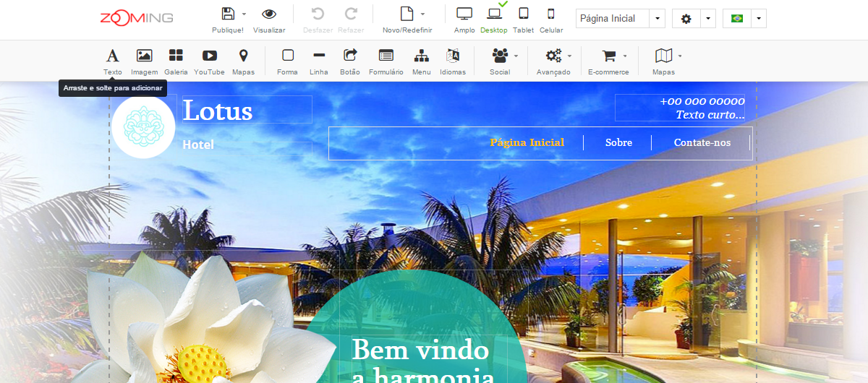Click the folded map Mapas icon
868x383 pixels.
coord(663,56)
